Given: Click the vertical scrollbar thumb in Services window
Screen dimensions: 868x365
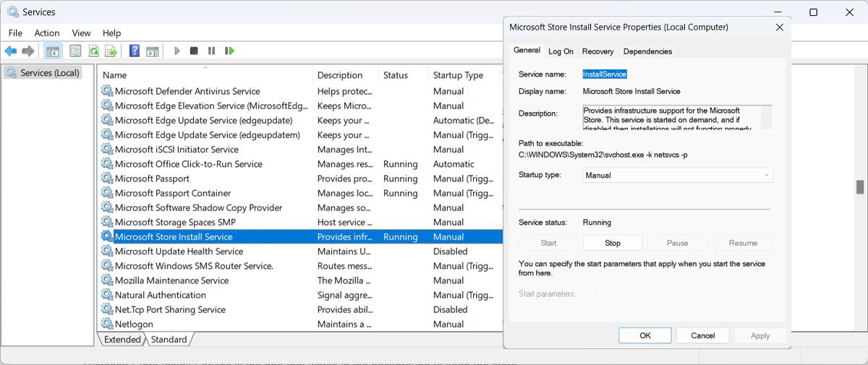Looking at the screenshot, I should (x=860, y=187).
